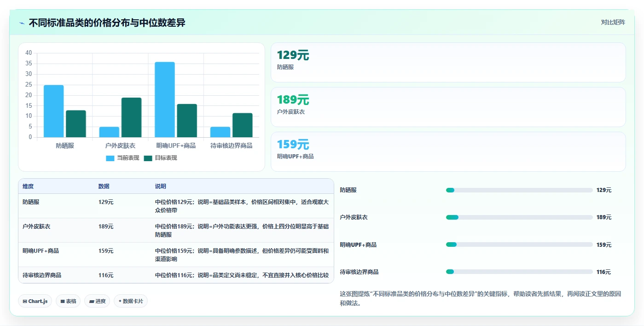Click the 中位价格189元 description cell
644x326 pixels.
click(x=242, y=231)
